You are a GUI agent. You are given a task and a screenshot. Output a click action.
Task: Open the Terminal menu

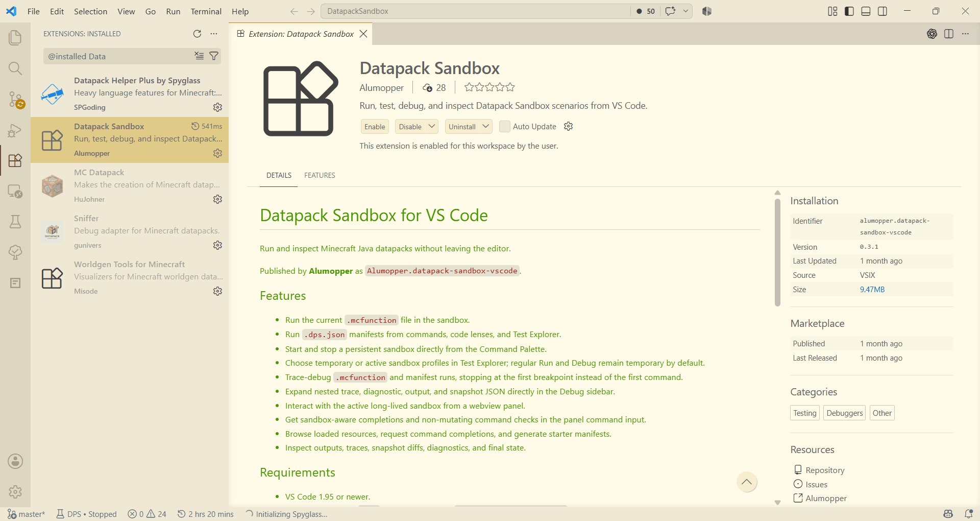pos(206,11)
